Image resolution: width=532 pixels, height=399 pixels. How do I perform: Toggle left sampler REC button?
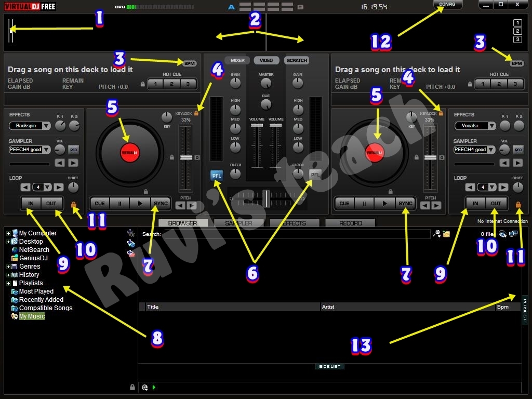tap(73, 150)
